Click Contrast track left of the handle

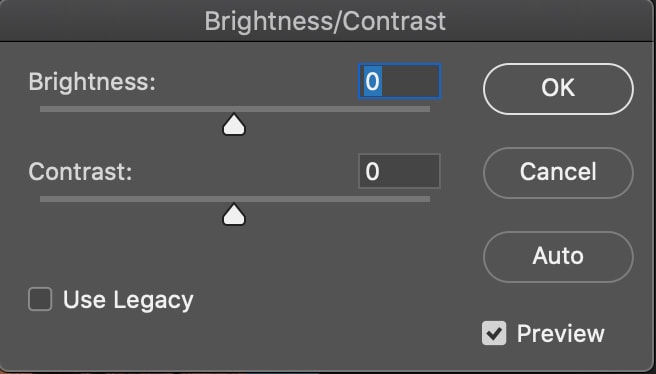click(132, 199)
